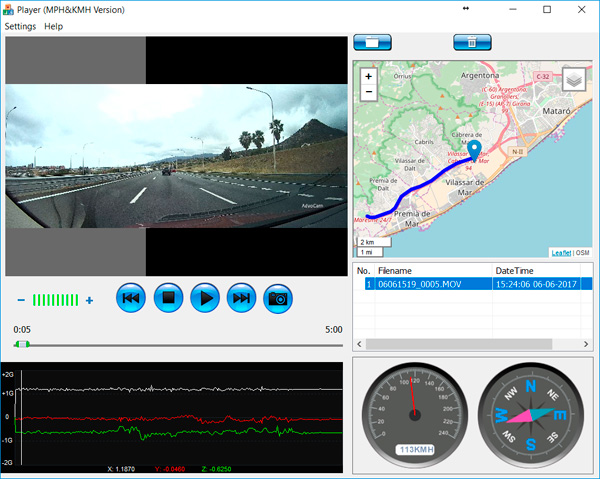Skip to next file button

pyautogui.click(x=241, y=298)
